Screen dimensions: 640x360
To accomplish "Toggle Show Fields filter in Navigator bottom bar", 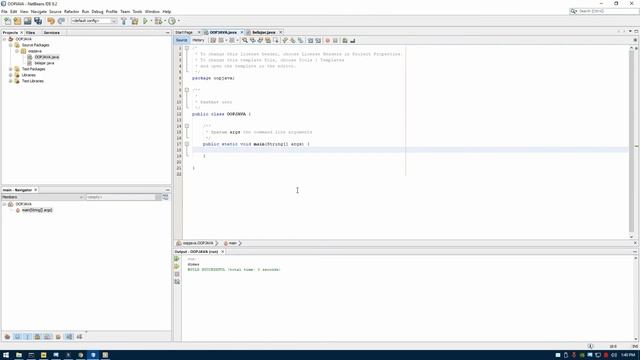I will [17, 337].
